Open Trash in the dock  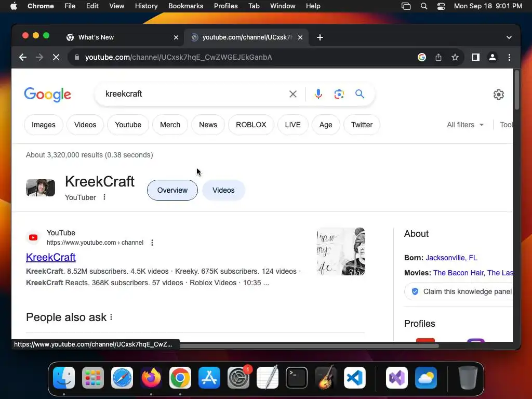(x=468, y=378)
